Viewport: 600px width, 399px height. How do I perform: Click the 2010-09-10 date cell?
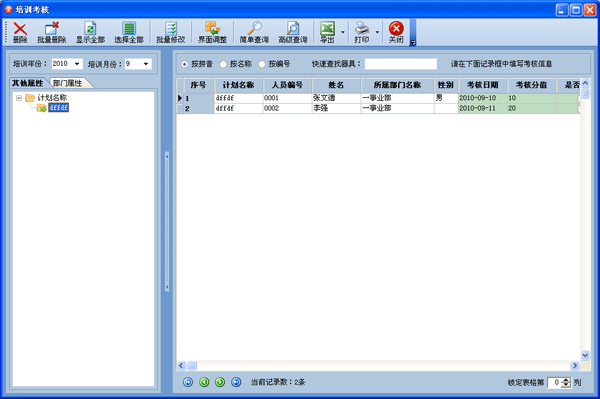[x=483, y=98]
